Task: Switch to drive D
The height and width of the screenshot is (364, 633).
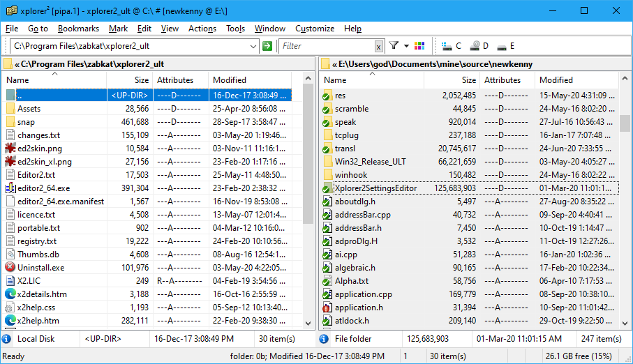Action: click(x=479, y=46)
